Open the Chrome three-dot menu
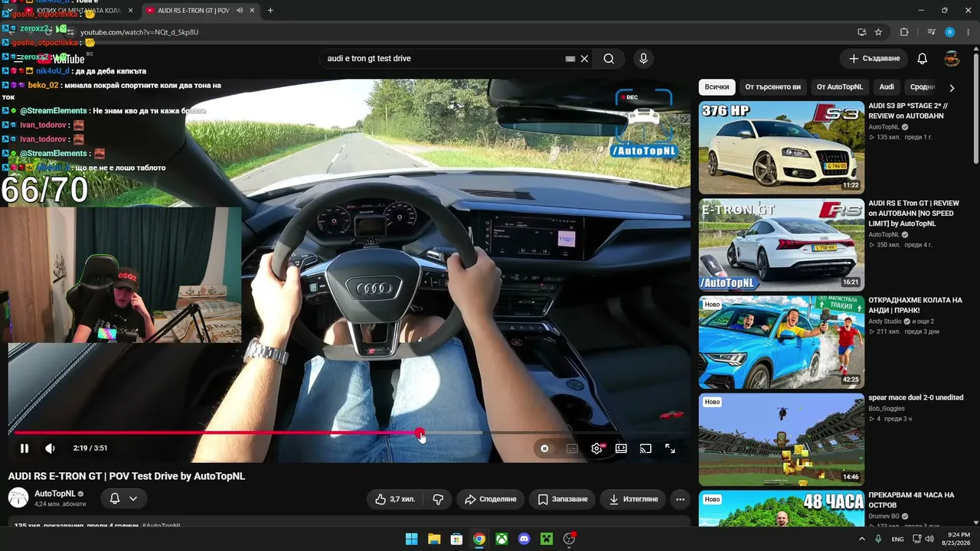Screen dimensions: 980x551 point(969,32)
